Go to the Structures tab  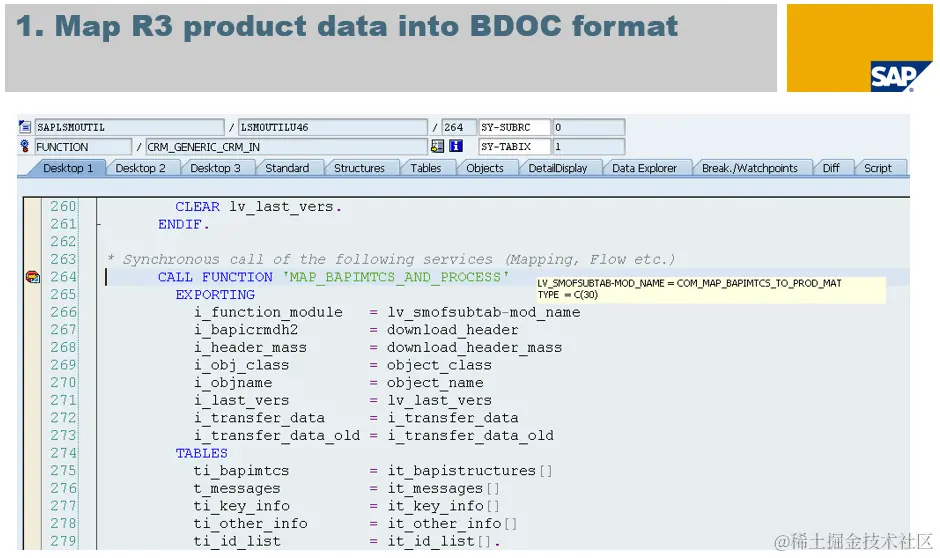359,168
